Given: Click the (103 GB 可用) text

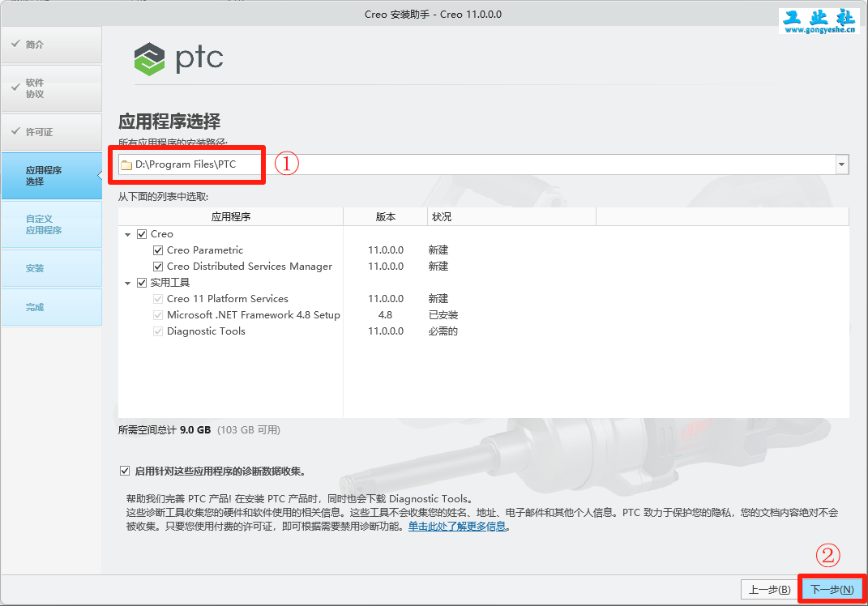Looking at the screenshot, I should (249, 430).
